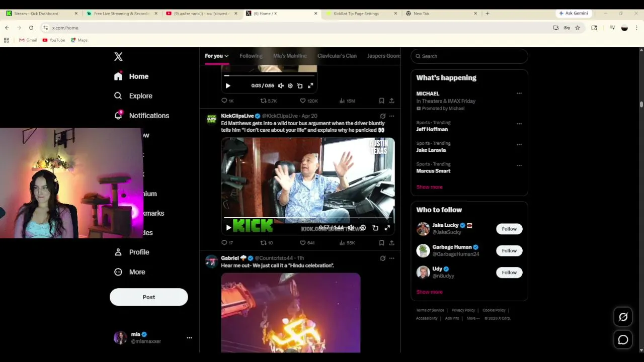Show more under What's happening
The image size is (644, 362).
coord(429,187)
